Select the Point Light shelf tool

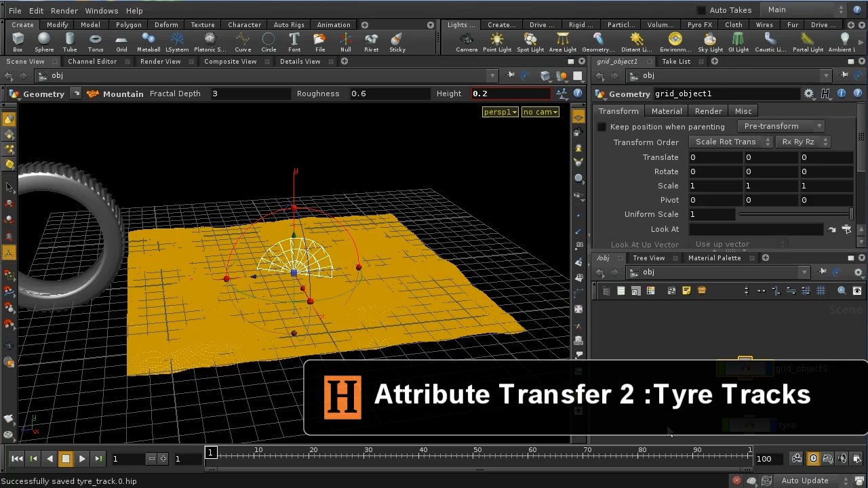pyautogui.click(x=497, y=41)
